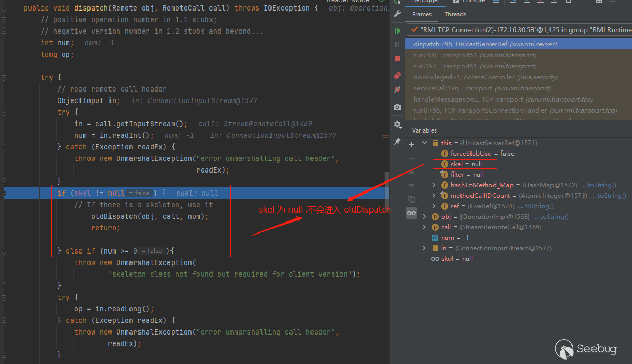Screen dimensions: 632x364
Task: Toggle the glasses show-watches button
Action: tap(412, 213)
